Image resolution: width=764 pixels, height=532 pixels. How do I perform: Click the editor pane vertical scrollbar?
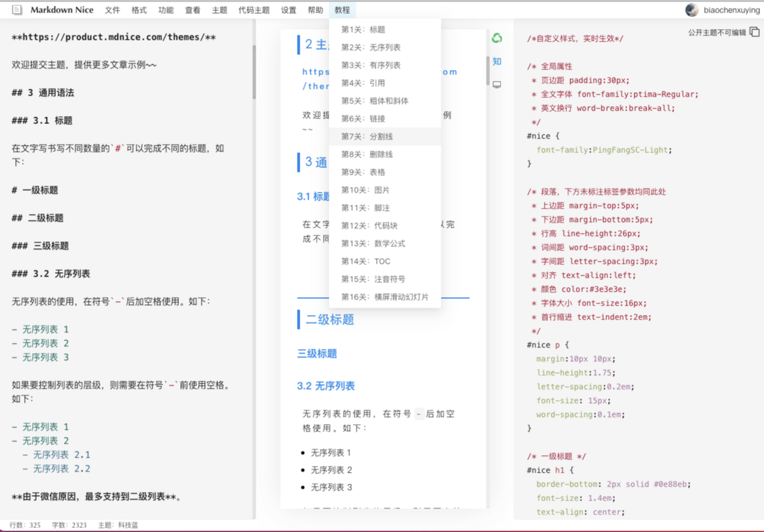[254, 72]
